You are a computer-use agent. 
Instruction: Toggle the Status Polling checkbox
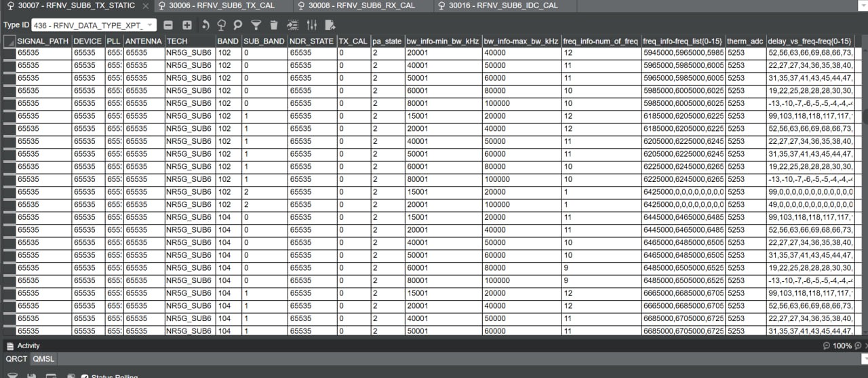pyautogui.click(x=85, y=376)
